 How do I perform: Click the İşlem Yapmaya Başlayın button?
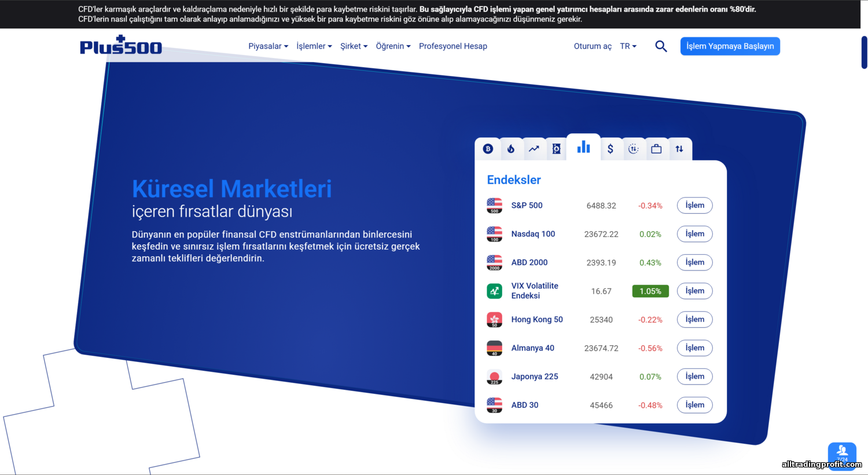[730, 46]
